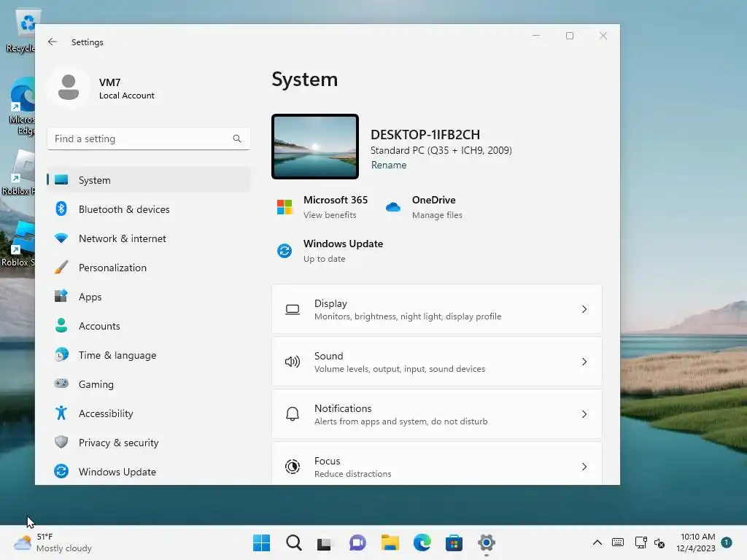
Task: Click the Microsoft Edge desktop shortcut
Action: coord(23,106)
